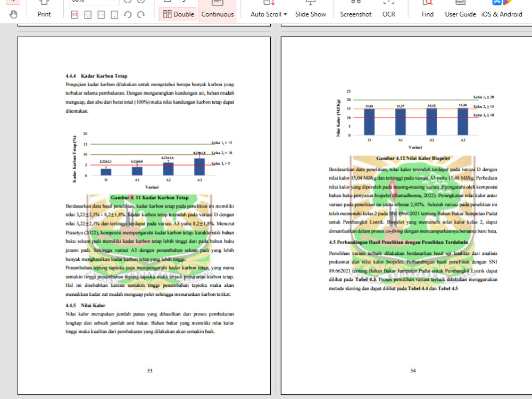Click caption 'Gambar 4. 11 Kadar Karbon Tetap'
Viewport: 532px width, 399px height.
pyautogui.click(x=149, y=197)
